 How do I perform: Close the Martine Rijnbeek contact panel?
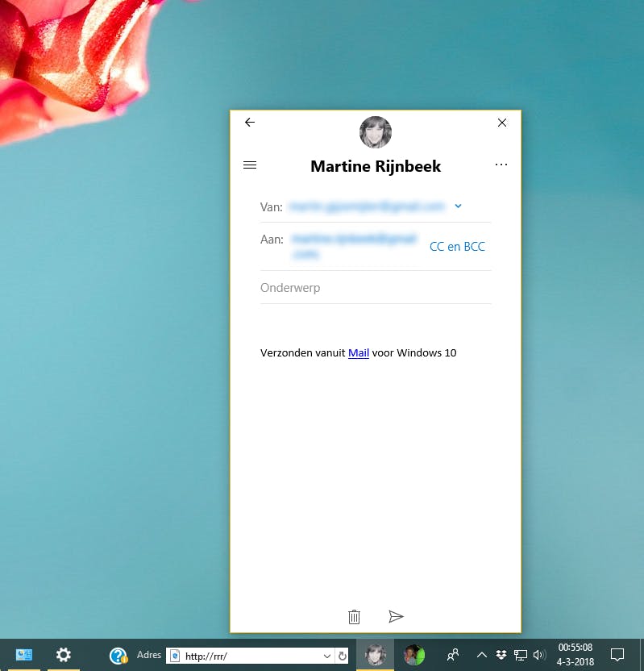[x=502, y=123]
